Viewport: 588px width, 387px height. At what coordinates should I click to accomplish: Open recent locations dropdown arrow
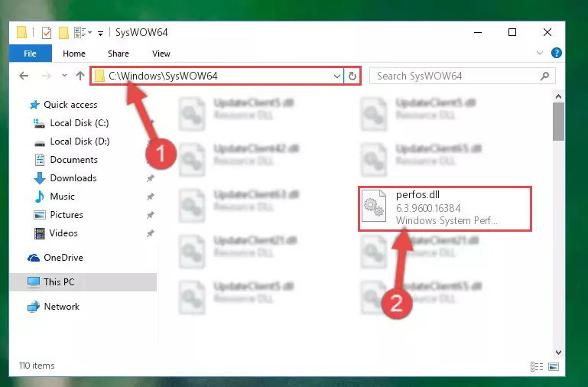[x=64, y=76]
